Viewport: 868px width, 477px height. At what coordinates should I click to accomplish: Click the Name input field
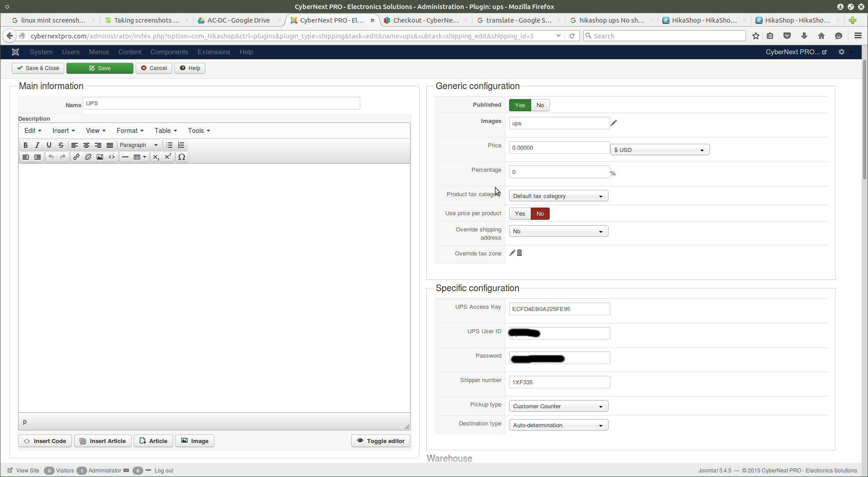point(222,103)
